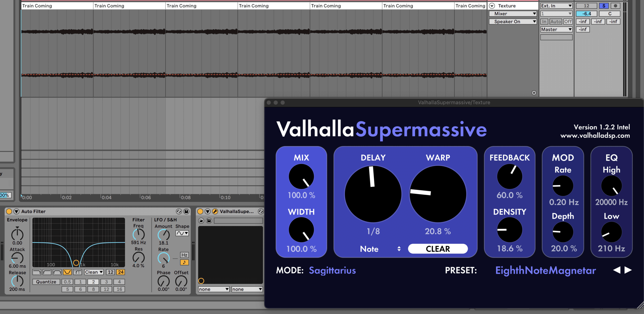
Task: Open the second 'none' Y-axis parameter dropdown
Action: pyautogui.click(x=247, y=289)
